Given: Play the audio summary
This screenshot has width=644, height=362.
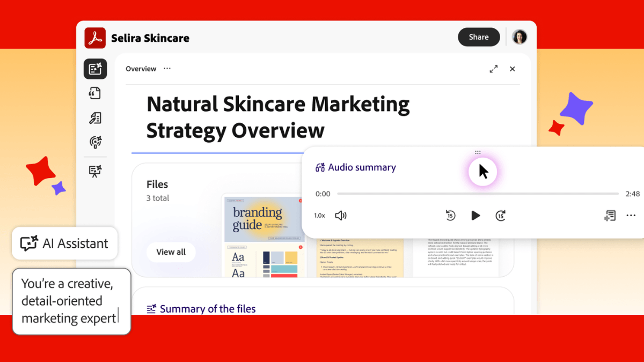Looking at the screenshot, I should 475,216.
